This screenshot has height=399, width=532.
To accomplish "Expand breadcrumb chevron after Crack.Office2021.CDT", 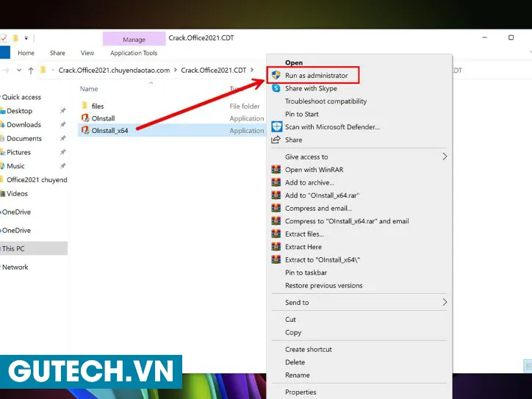I will (x=252, y=70).
